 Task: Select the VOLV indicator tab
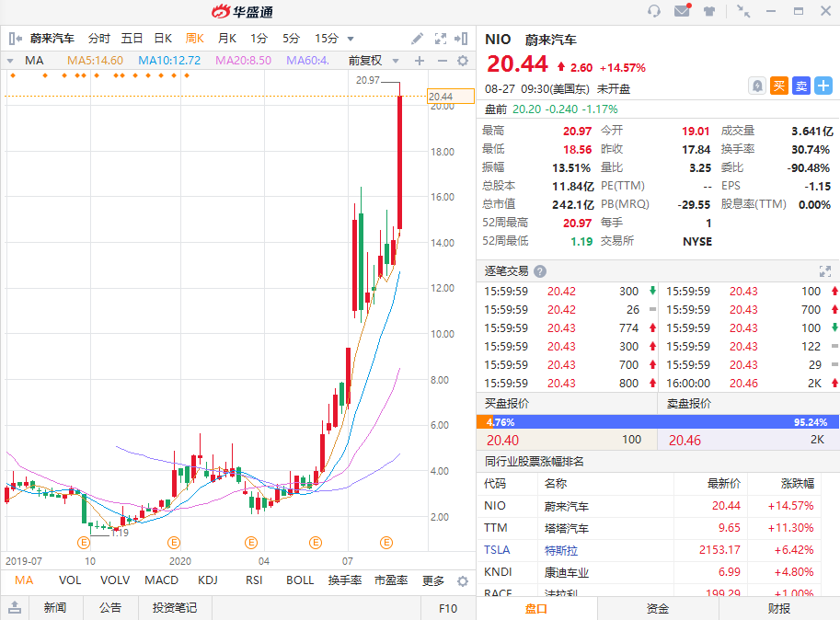pyautogui.click(x=115, y=580)
